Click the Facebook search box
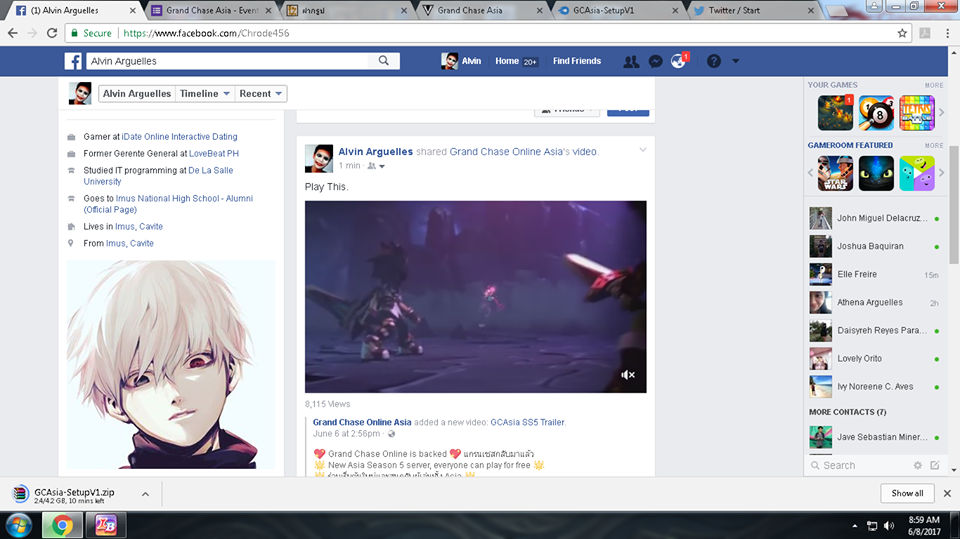Viewport: 960px width, 539px height. click(x=227, y=61)
